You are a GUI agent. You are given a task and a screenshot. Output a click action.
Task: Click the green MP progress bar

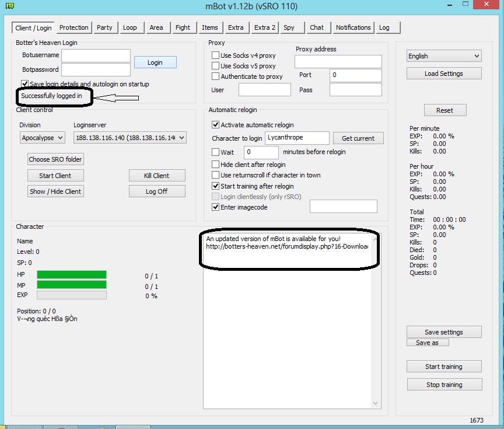click(x=72, y=285)
